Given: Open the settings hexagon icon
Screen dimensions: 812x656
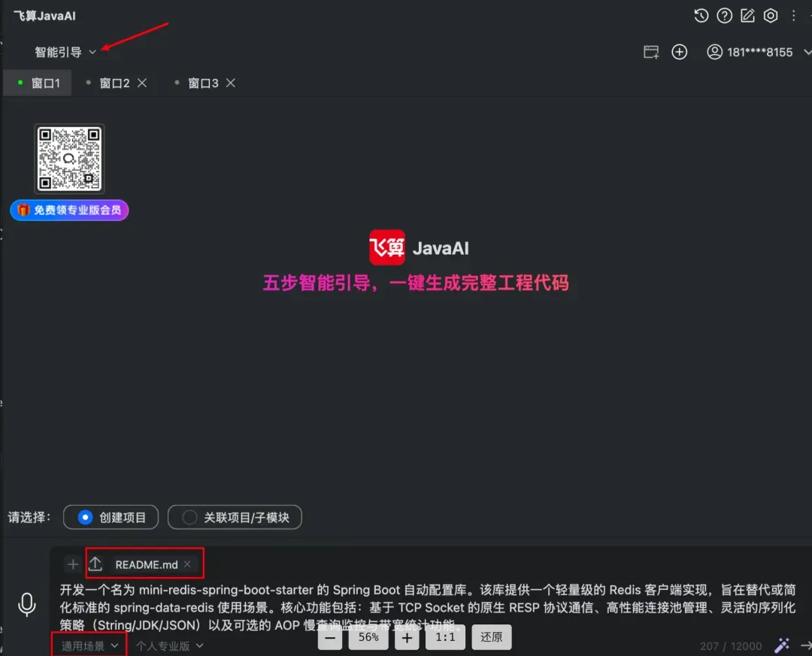Looking at the screenshot, I should coord(771,16).
